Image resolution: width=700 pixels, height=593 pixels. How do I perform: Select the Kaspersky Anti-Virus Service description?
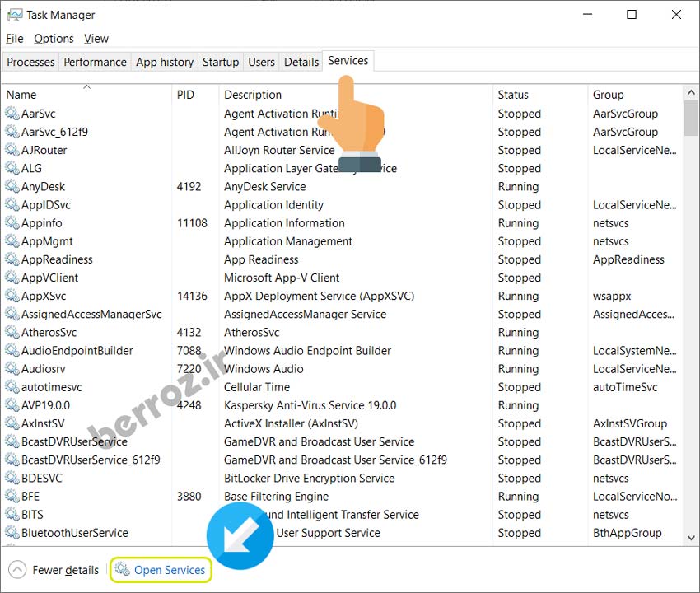pos(310,405)
